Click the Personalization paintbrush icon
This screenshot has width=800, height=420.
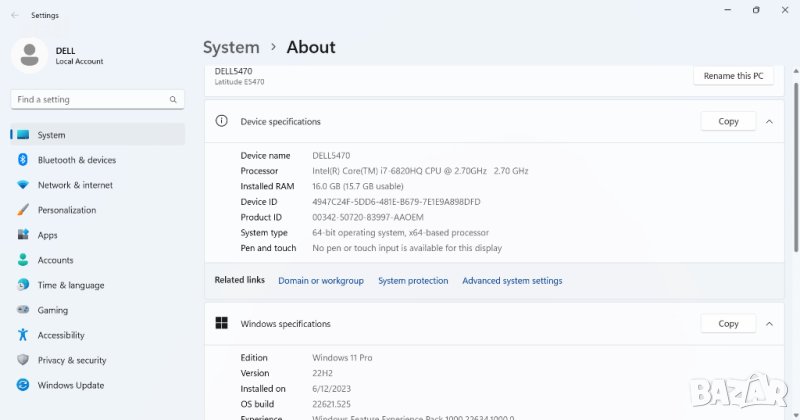tap(23, 210)
